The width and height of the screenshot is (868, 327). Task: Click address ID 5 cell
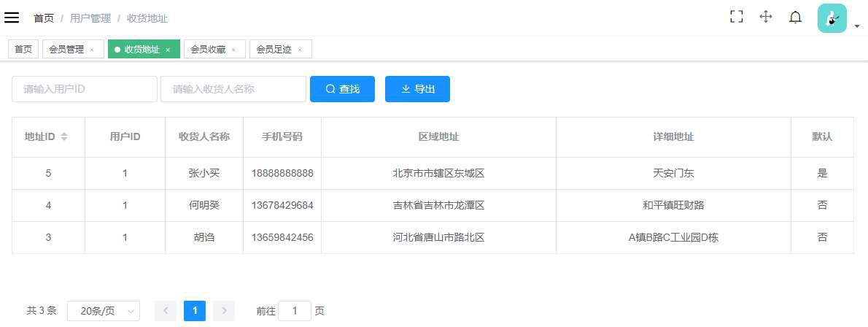48,173
